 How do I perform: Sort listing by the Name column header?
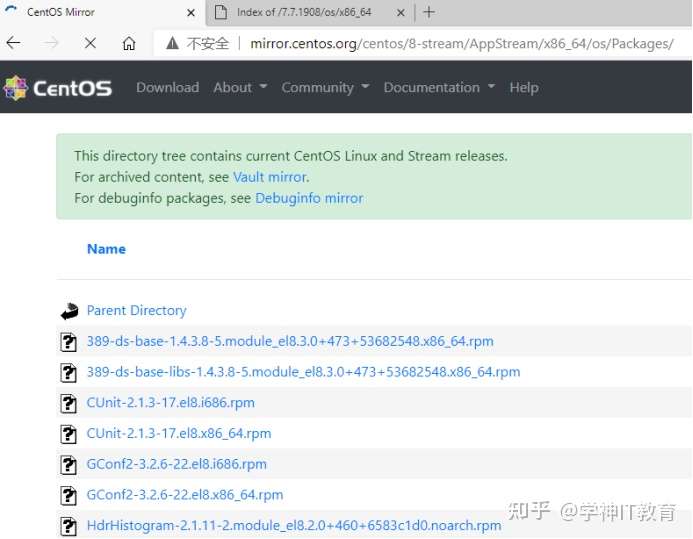tap(106, 249)
